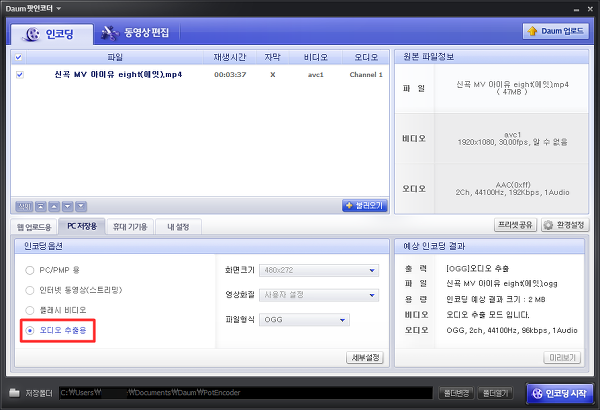The width and height of the screenshot is (600, 410).
Task: Move selected file to bottom of list
Action: [x=81, y=206]
